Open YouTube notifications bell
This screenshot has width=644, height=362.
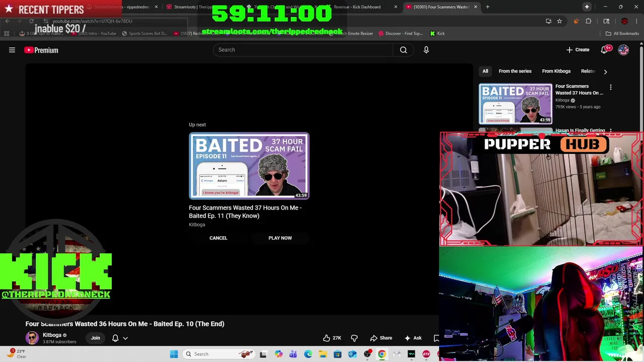pyautogui.click(x=605, y=50)
